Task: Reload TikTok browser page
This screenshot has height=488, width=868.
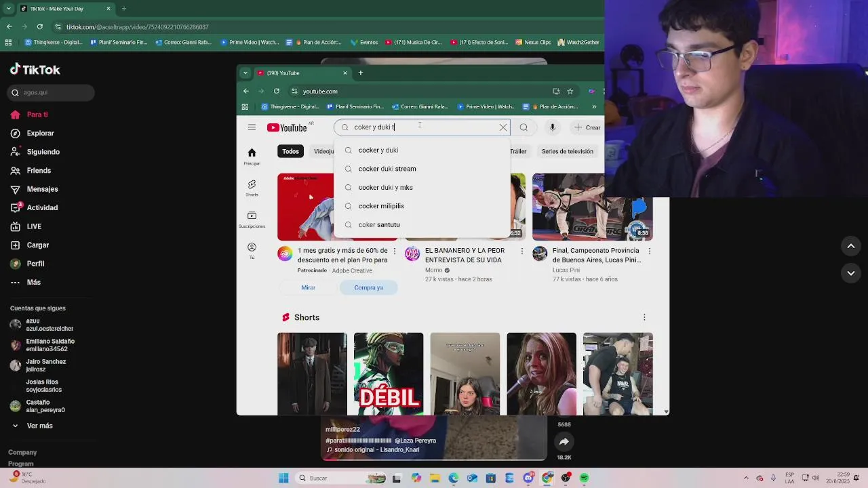Action: (x=40, y=26)
